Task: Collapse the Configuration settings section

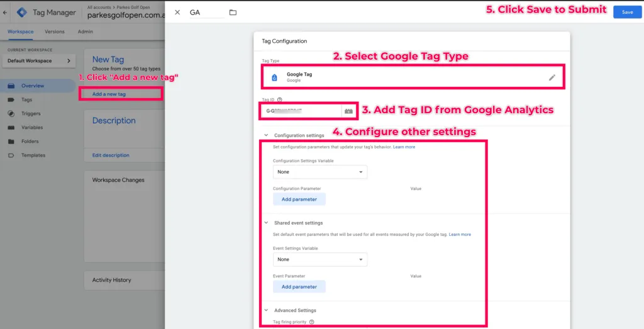Action: [266, 135]
